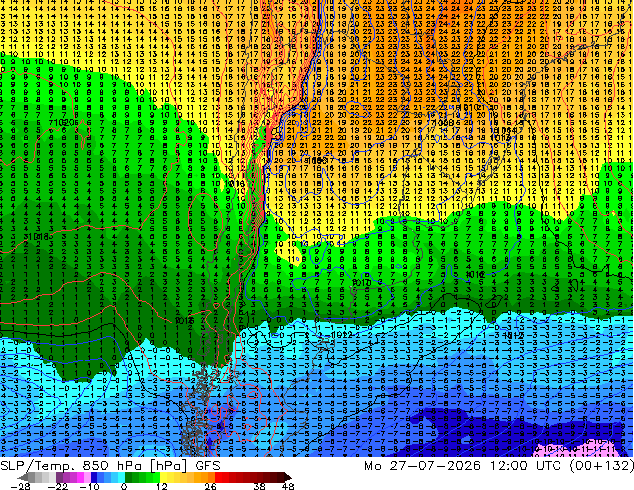
Task: Click the 'Mo 27-07-2026 12:00 UTC' timestamp
Action: pos(463,466)
